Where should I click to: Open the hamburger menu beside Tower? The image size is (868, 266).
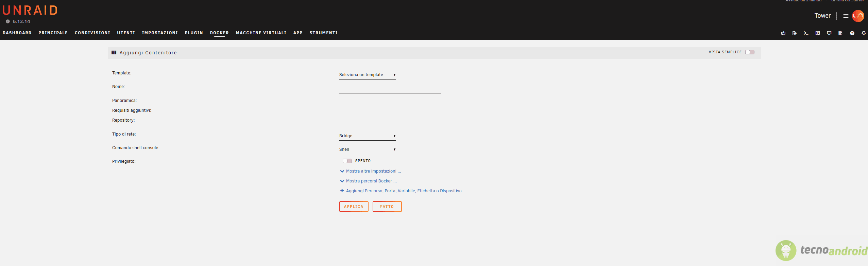point(846,16)
